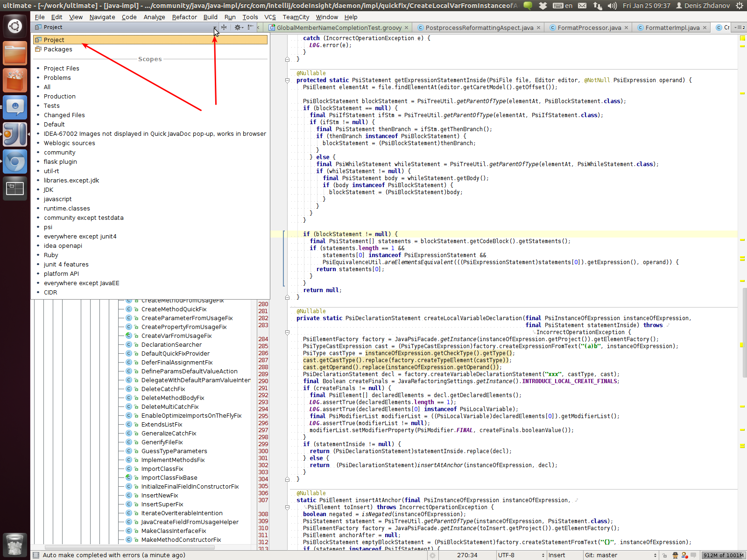This screenshot has height=560, width=747.
Task: Open DeclarationSearcher in project tree
Action: 171,344
